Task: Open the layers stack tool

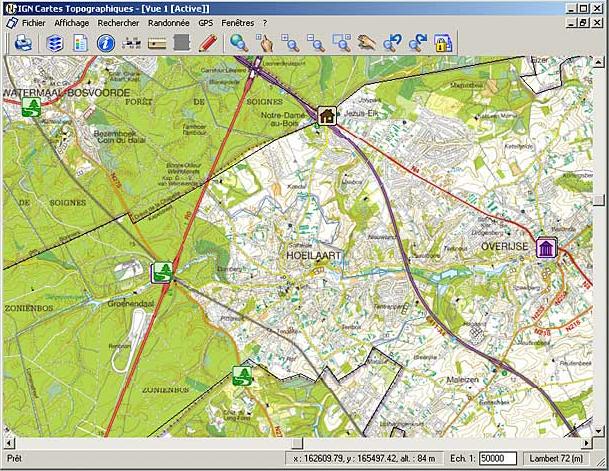Action: pos(55,43)
